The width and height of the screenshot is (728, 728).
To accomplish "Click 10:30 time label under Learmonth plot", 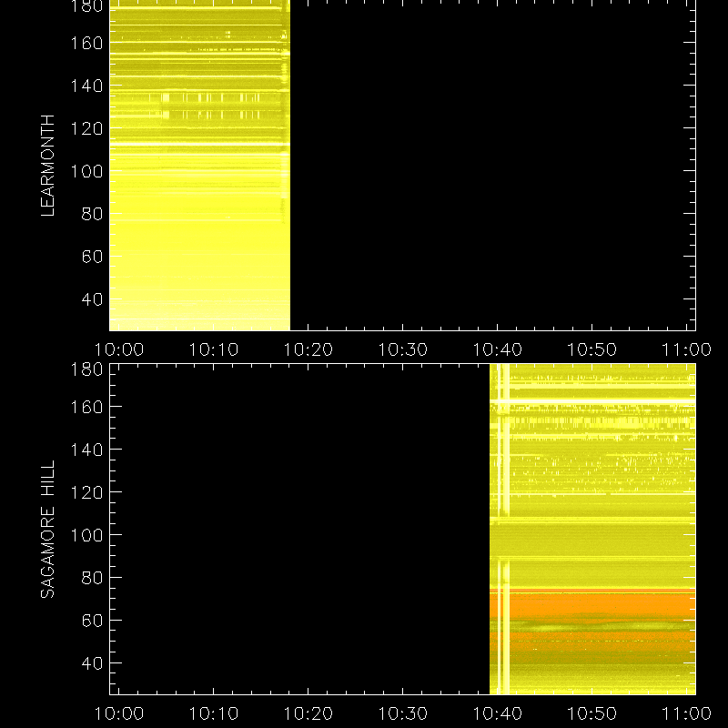I will (x=402, y=349).
